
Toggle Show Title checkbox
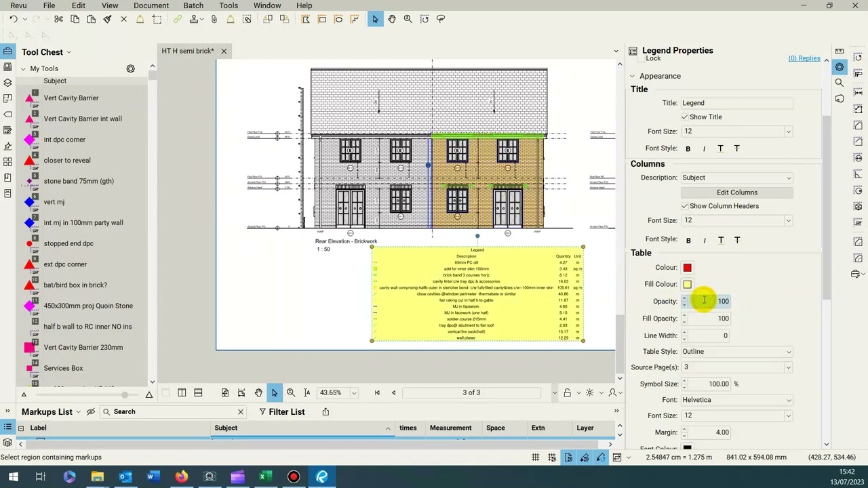[685, 117]
